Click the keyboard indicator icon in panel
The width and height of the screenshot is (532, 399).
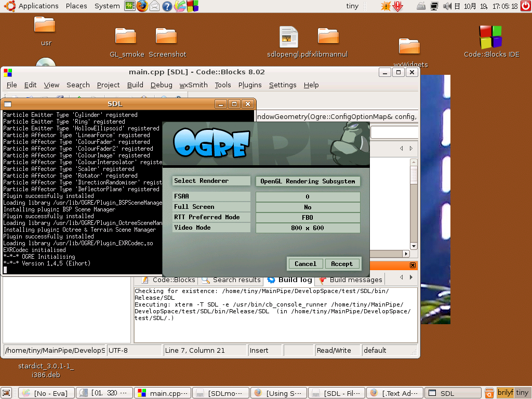[x=421, y=6]
